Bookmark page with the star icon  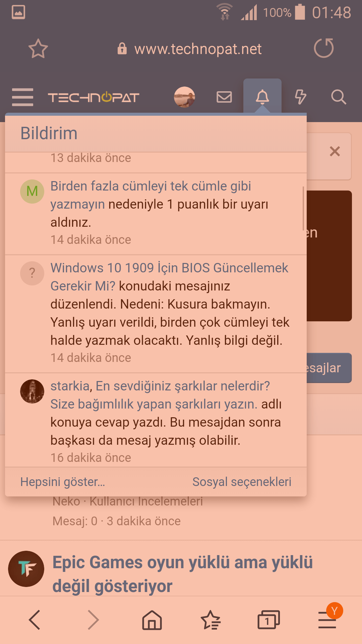[x=38, y=49]
